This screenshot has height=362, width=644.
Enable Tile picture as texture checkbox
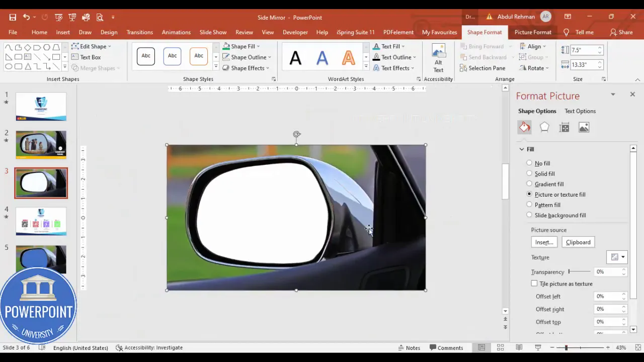[534, 284]
